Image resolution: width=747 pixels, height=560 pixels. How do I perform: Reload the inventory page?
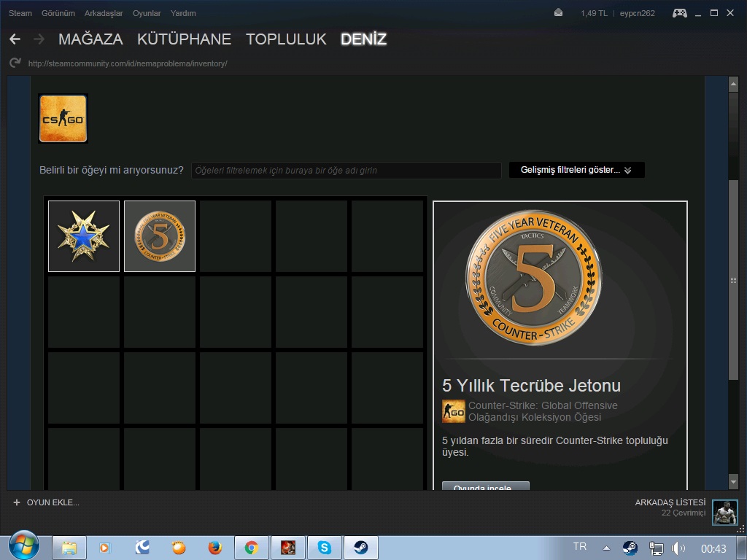pyautogui.click(x=15, y=63)
